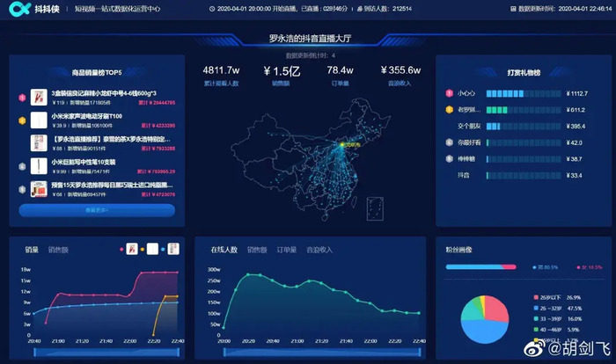Click the white toothbrush product thumbnail
The width and height of the screenshot is (616, 364).
tap(39, 120)
